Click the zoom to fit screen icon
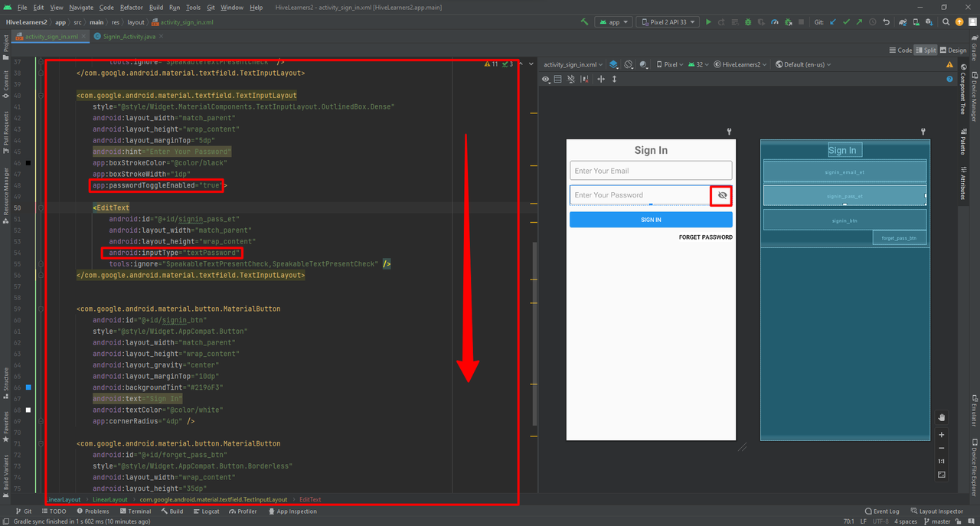980x526 pixels. point(942,475)
